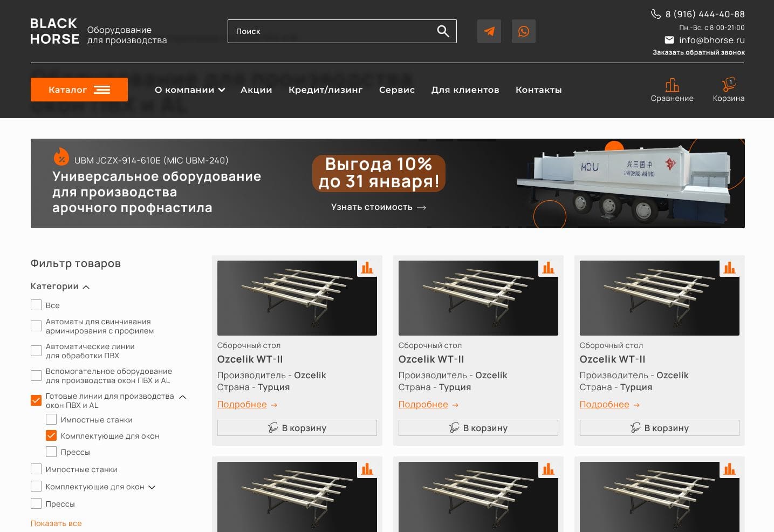The width and height of the screenshot is (774, 532).
Task: Click compare icon on third bottom-row card
Action: click(x=730, y=469)
